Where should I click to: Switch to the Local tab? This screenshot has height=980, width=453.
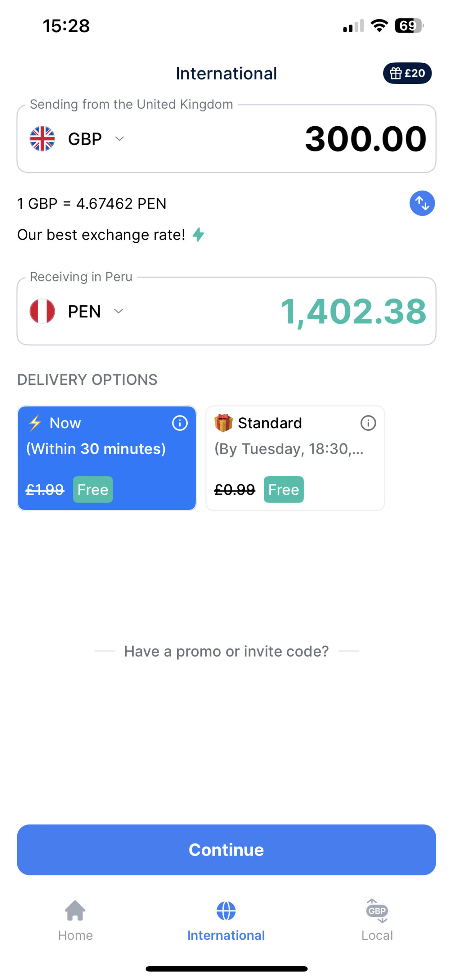coord(377,920)
